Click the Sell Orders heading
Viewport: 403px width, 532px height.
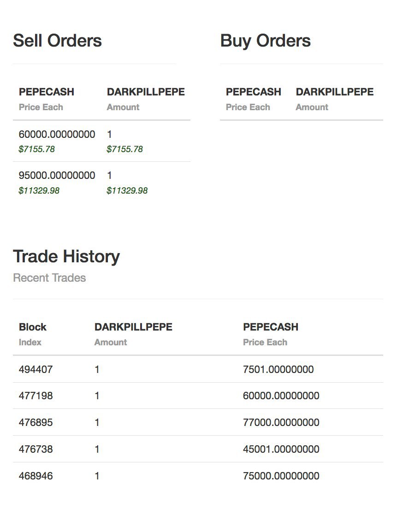click(57, 41)
